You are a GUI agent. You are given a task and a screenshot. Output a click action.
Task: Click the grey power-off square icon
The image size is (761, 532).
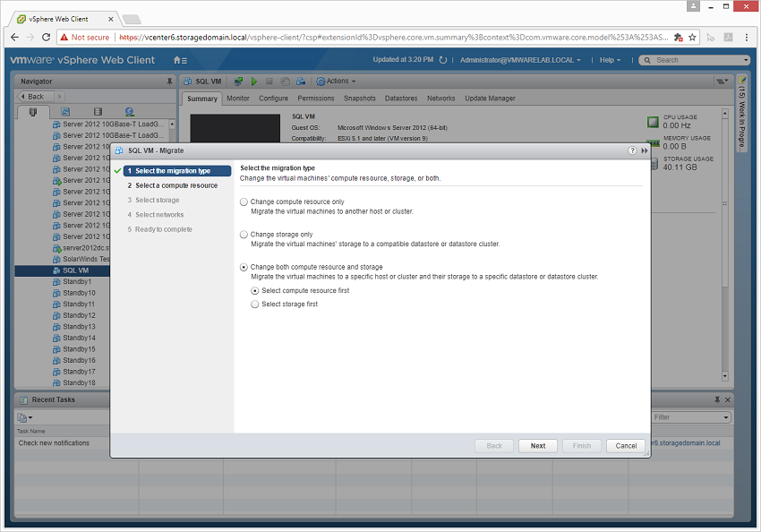tap(269, 82)
